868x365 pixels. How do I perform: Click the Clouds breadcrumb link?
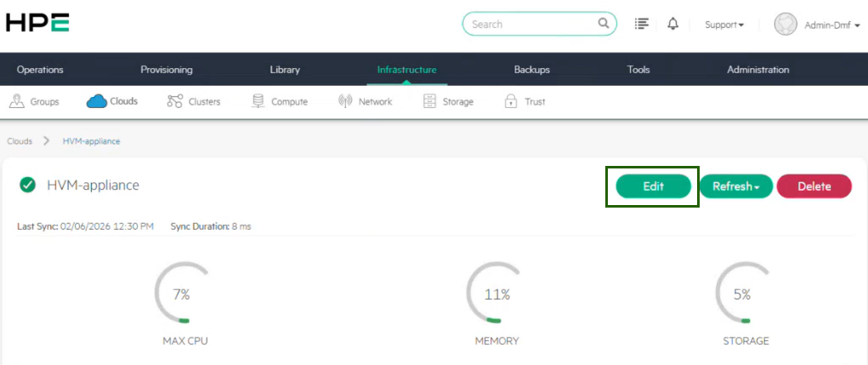[20, 141]
